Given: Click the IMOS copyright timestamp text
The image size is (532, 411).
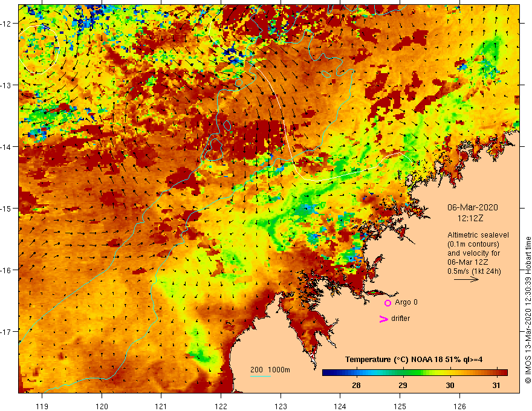Looking at the screenshot, I should [x=528, y=310].
